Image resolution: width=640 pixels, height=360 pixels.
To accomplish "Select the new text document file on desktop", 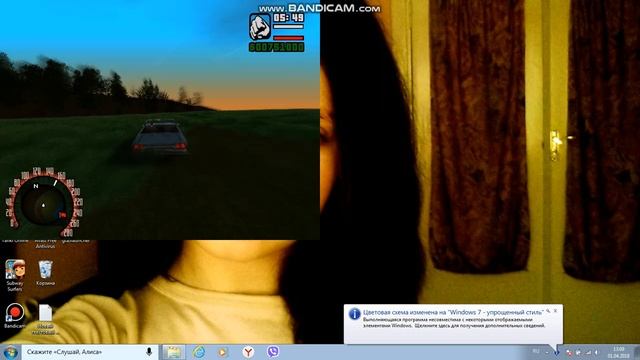I will click(x=45, y=320).
